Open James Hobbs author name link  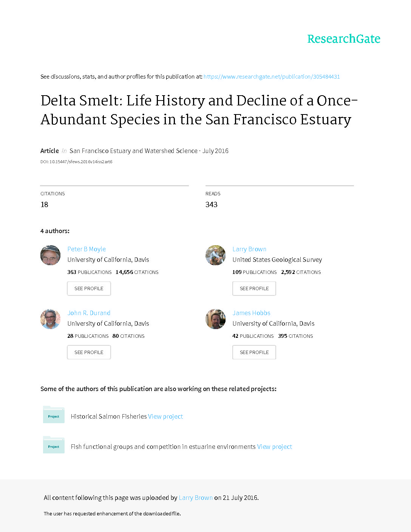(251, 313)
